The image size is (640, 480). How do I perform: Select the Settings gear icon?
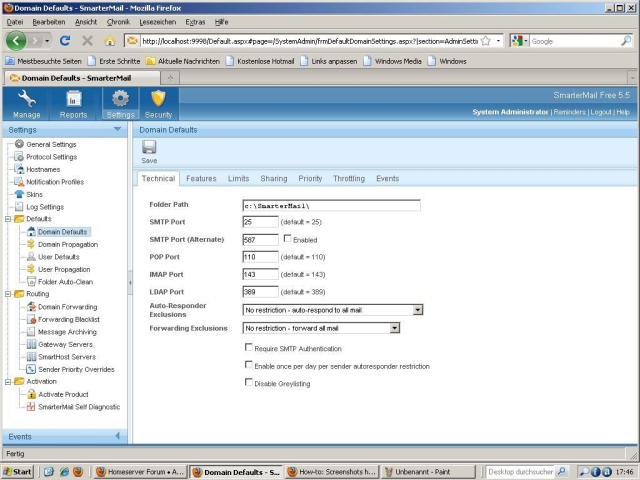120,99
